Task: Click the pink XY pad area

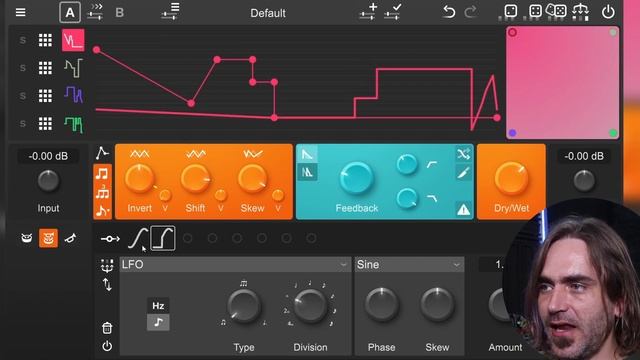Action: click(562, 82)
